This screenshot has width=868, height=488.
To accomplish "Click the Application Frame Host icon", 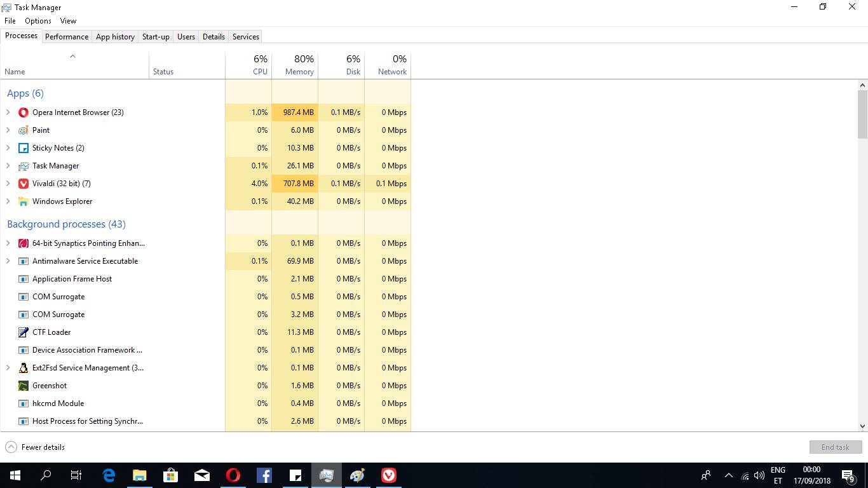I will (x=24, y=279).
